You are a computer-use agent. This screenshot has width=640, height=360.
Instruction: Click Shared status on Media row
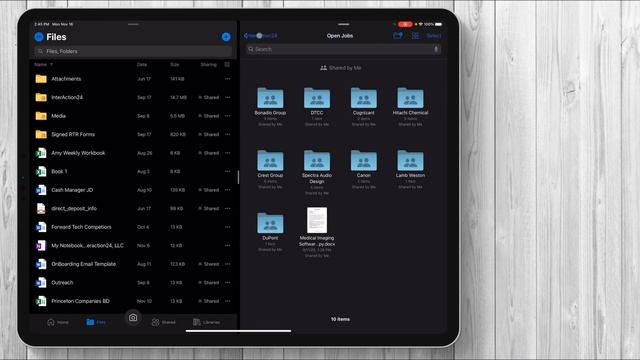209,116
